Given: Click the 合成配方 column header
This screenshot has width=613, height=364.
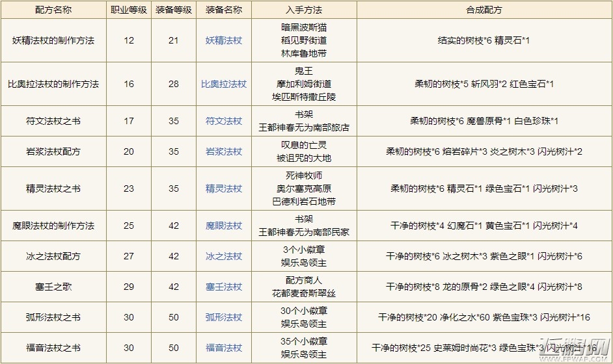Looking at the screenshot, I should tap(484, 10).
